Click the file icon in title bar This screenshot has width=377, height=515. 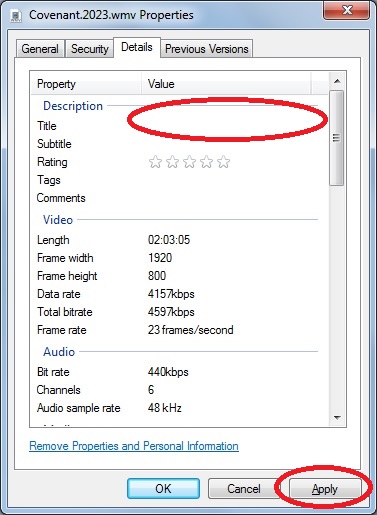(x=16, y=15)
